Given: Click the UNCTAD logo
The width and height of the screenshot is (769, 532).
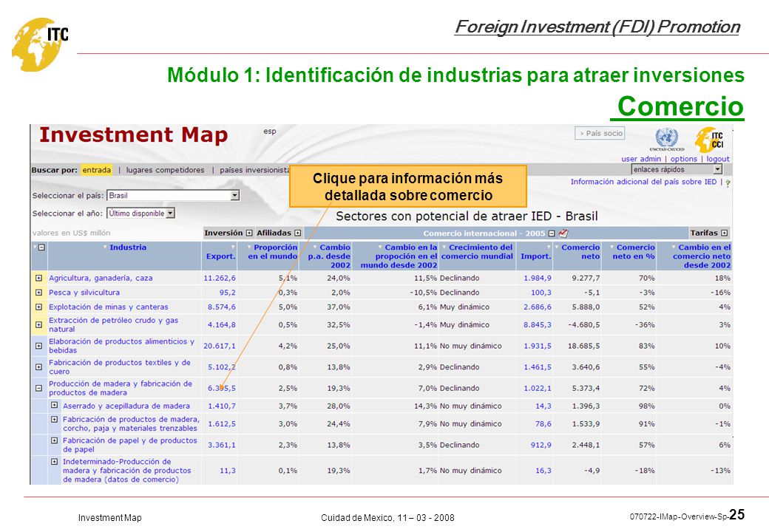Looking at the screenshot, I should [666, 139].
